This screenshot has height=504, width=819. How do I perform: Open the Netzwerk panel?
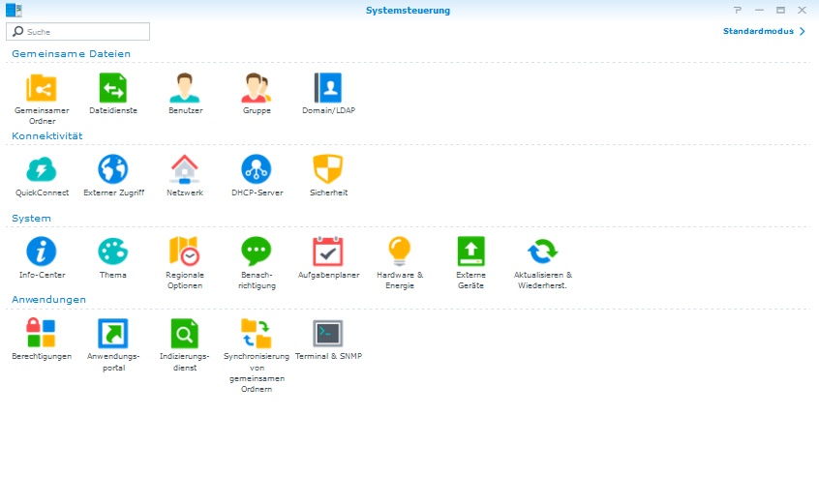(x=185, y=170)
